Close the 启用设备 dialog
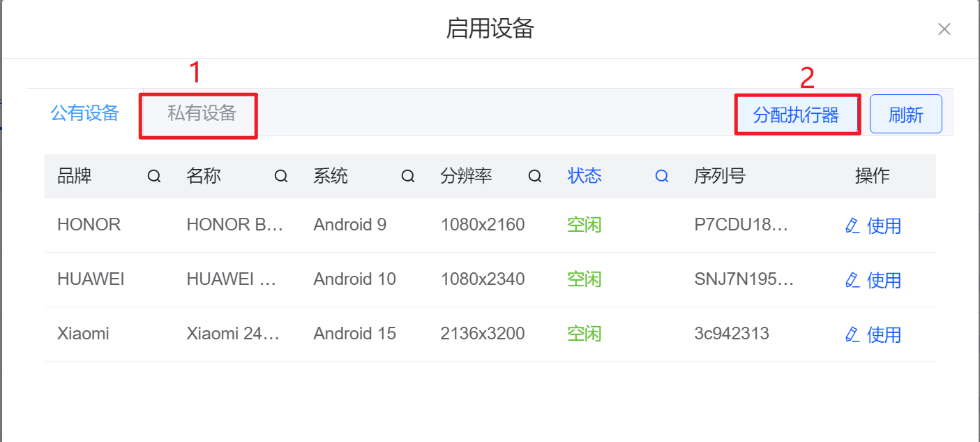The width and height of the screenshot is (980, 442). (944, 29)
